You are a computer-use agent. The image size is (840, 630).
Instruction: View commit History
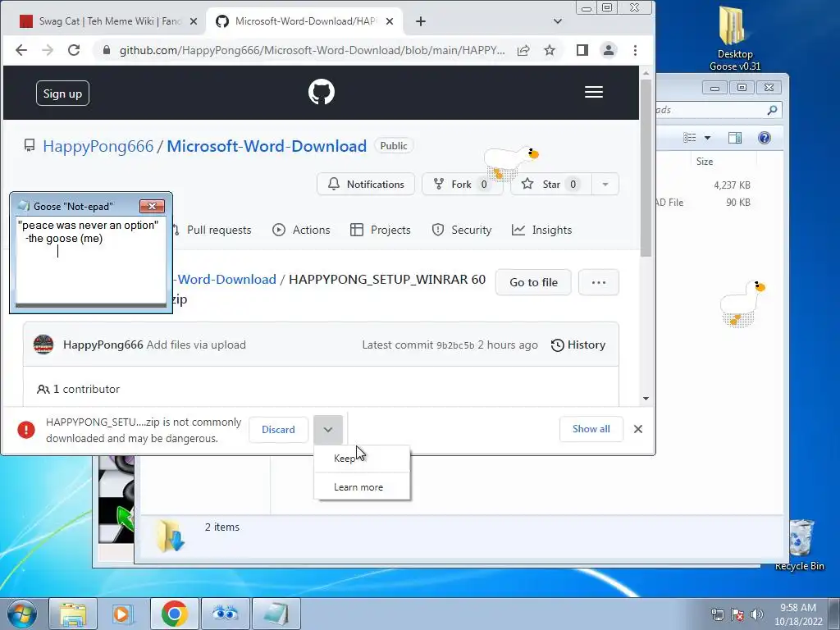point(578,345)
